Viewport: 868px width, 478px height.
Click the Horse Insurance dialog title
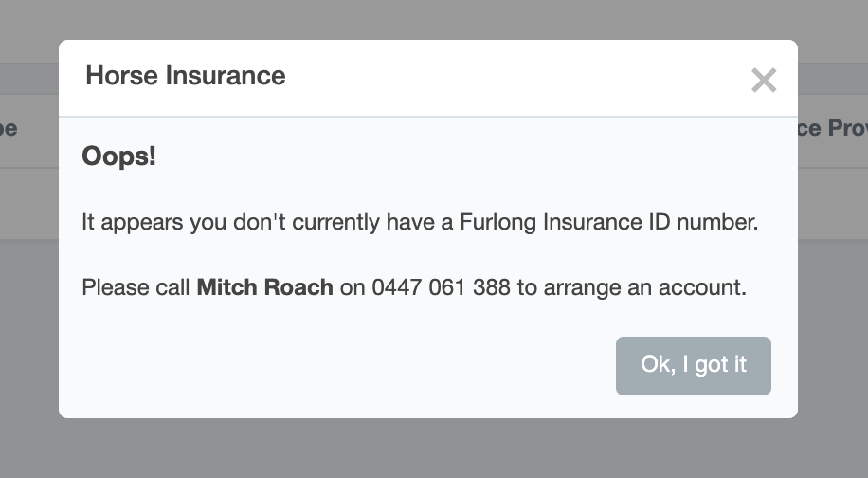(185, 76)
